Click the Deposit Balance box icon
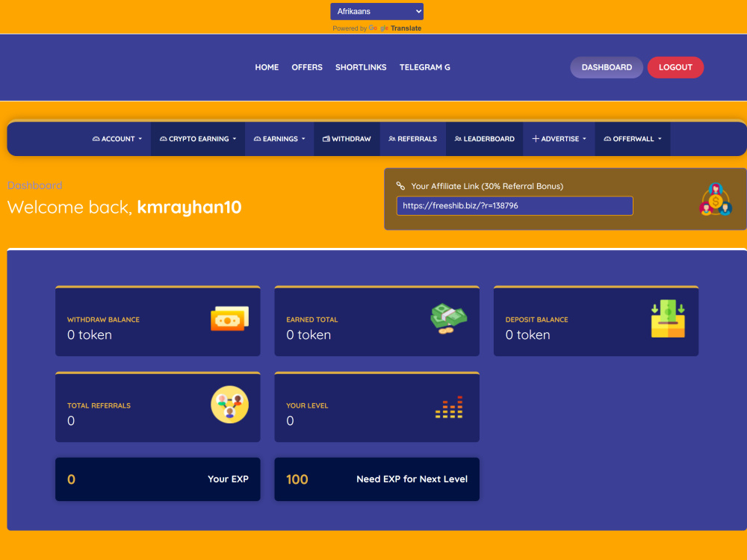 (668, 319)
